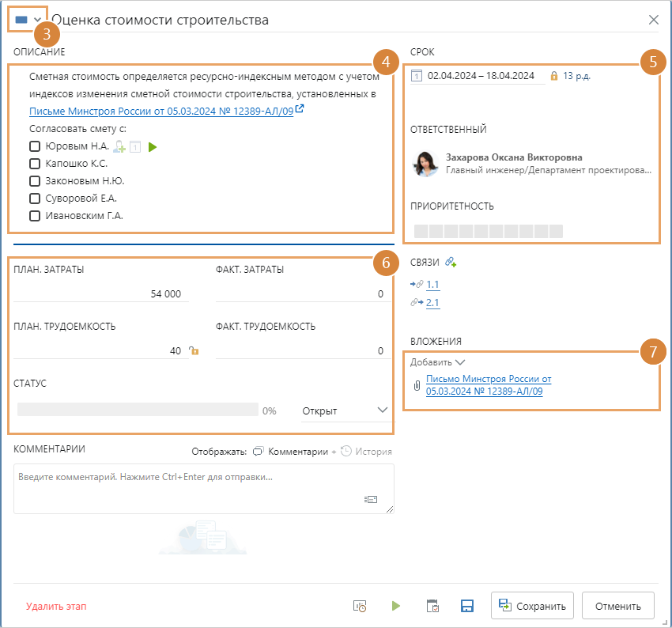Click the lock icon next to planned labor 40
This screenshot has width=672, height=628.
click(193, 351)
